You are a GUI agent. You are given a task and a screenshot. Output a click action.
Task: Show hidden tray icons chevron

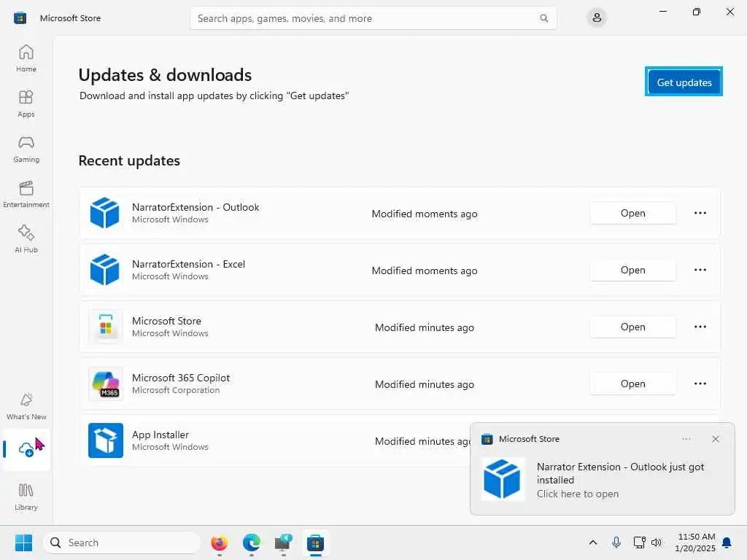[x=592, y=542]
